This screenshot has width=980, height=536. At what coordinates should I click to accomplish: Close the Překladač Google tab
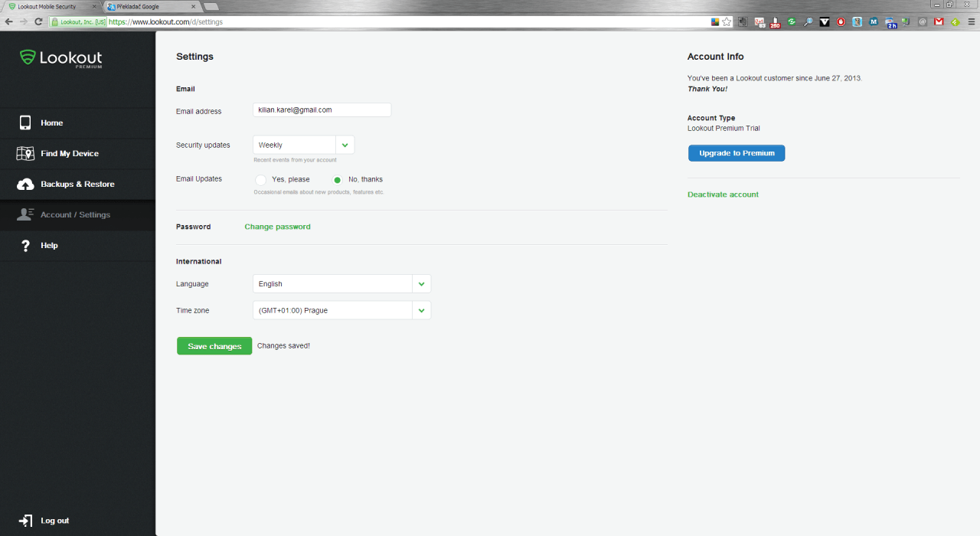[192, 6]
